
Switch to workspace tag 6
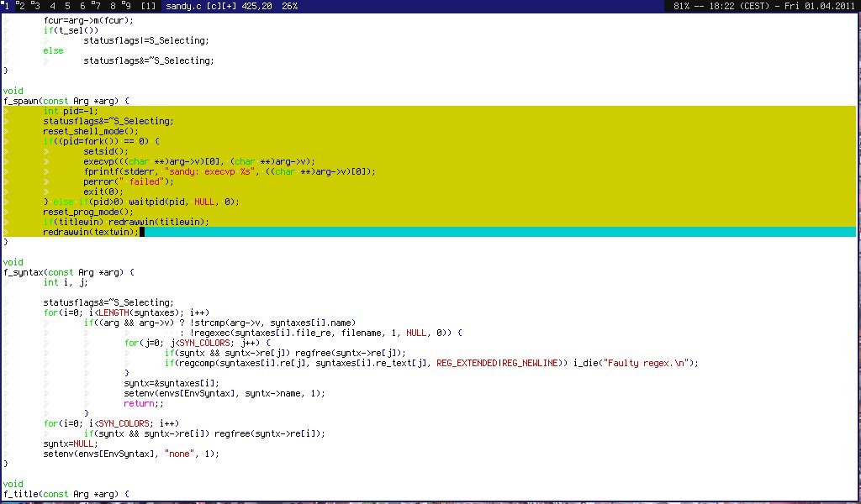[82, 6]
